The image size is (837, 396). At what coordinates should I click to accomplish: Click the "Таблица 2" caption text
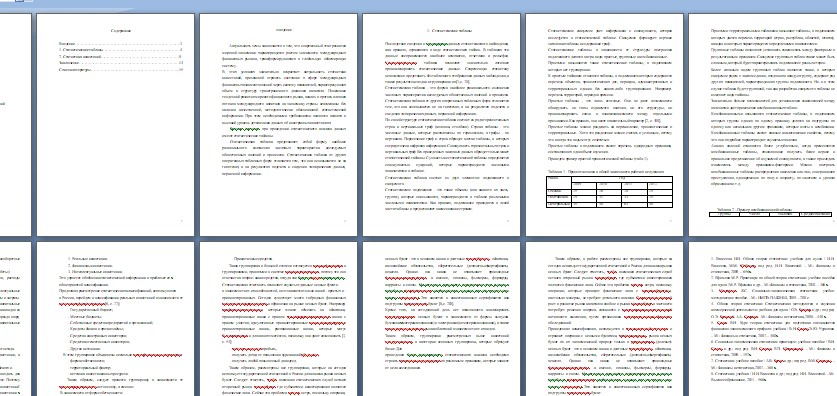pyautogui.click(x=754, y=209)
